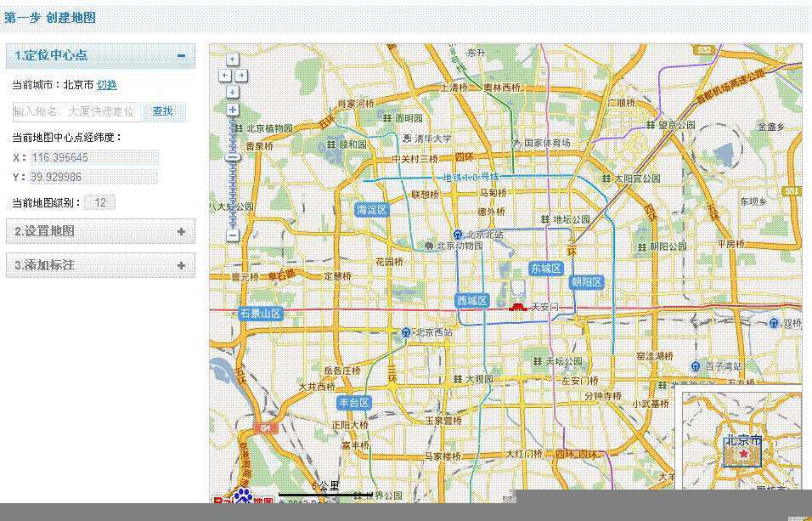Click the 朝阳区 district label

tap(587, 282)
